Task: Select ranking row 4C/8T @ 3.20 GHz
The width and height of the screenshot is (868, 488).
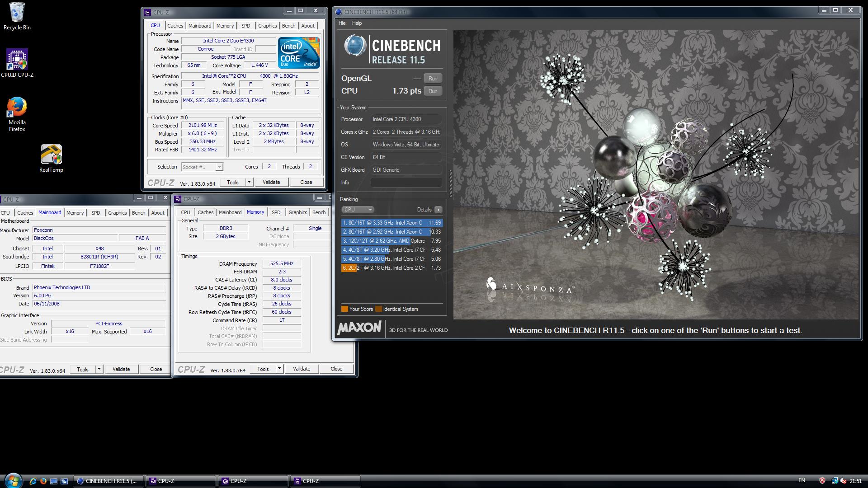Action: 392,250
